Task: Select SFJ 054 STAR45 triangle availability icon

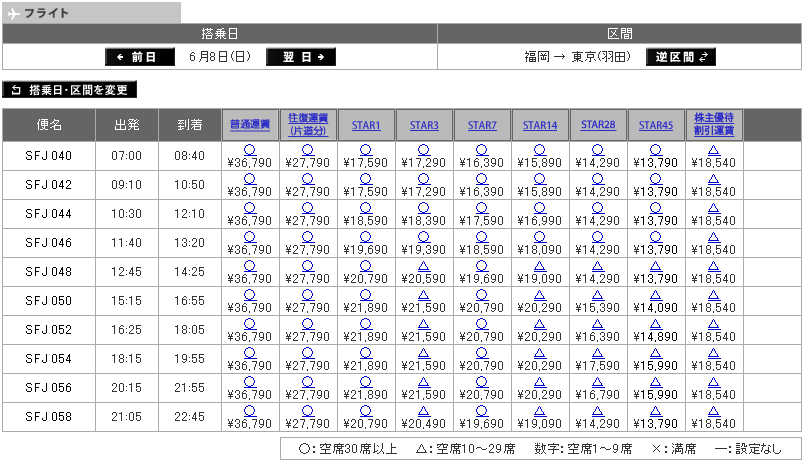Action: coord(656,352)
